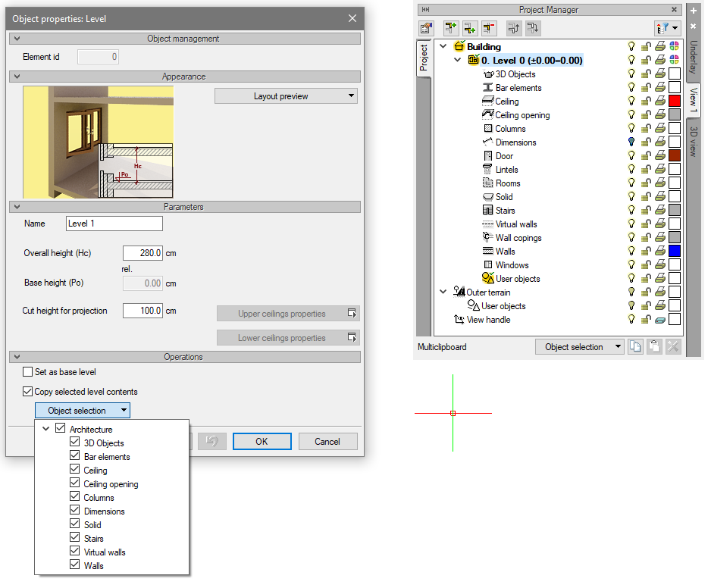Viewport: 711px width, 588px height.
Task: Select Wall copings in project tree
Action: 518,238
